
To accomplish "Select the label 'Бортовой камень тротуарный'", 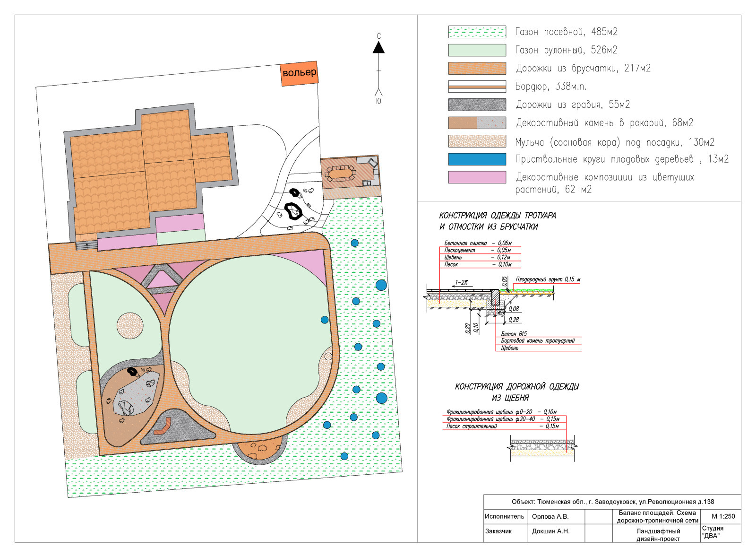I will (x=538, y=341).
